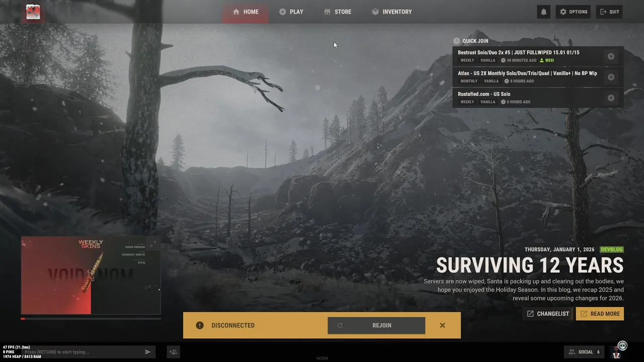Viewport: 644px width, 362px height.
Task: Send chat message with arrow icon
Action: tap(148, 352)
